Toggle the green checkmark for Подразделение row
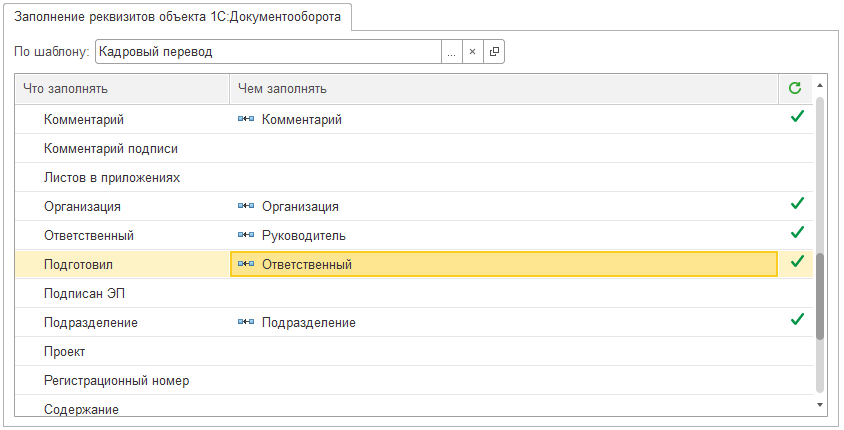 tap(797, 320)
